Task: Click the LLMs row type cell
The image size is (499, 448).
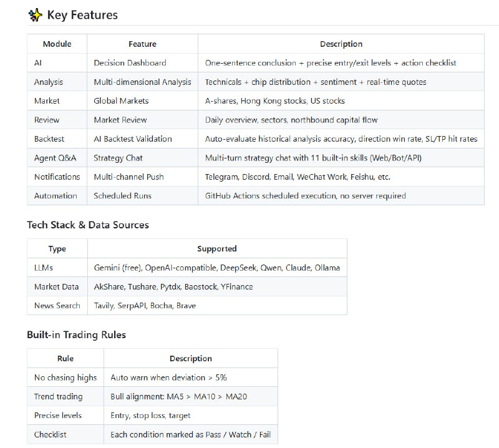Action: coord(44,268)
